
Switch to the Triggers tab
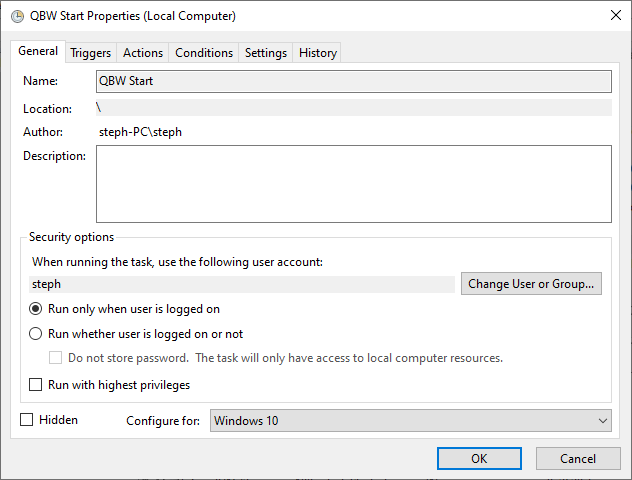[x=90, y=53]
